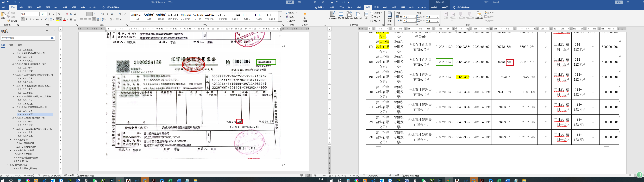This screenshot has width=644, height=182.
Task: Open Selection Pane (选择窗格) in right window
Action: [479, 16]
